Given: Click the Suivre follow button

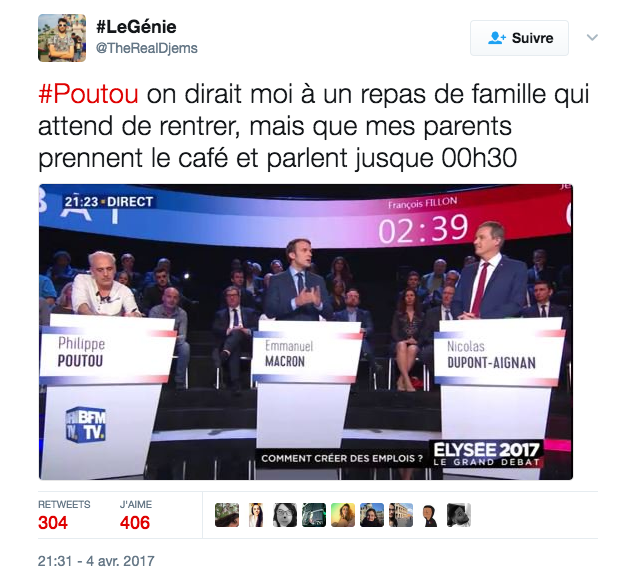Looking at the screenshot, I should click(519, 38).
